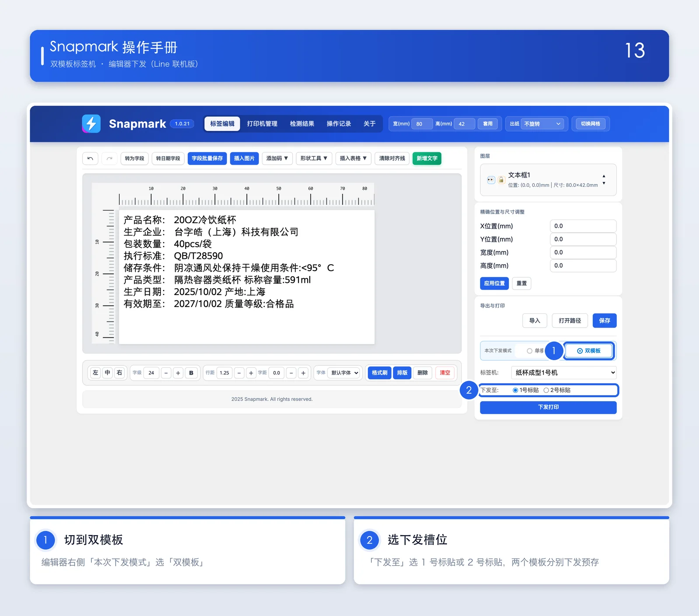
Task: Click the 切换网格 button
Action: [590, 124]
